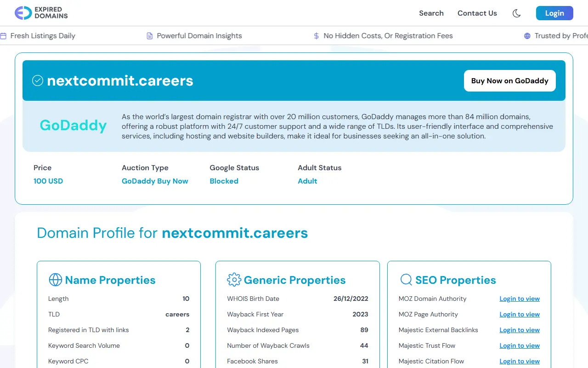Click the Login button

click(554, 13)
